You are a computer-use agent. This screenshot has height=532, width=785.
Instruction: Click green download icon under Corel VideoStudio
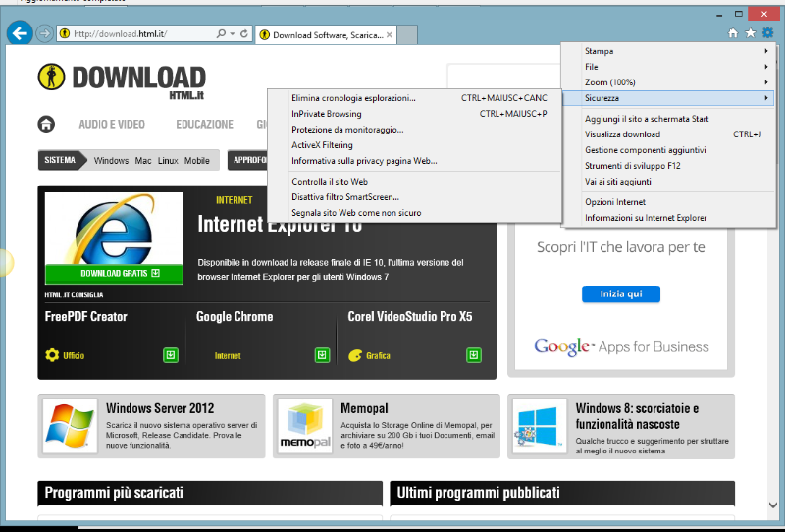coord(474,355)
